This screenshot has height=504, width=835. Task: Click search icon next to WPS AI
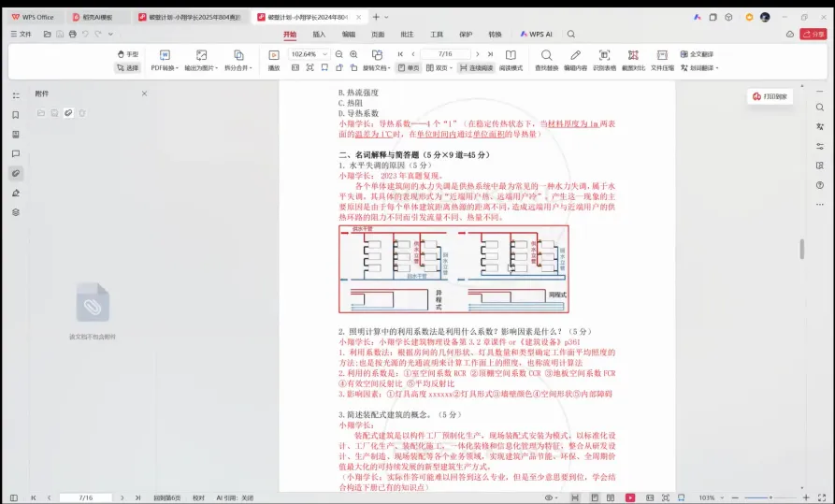coord(571,34)
